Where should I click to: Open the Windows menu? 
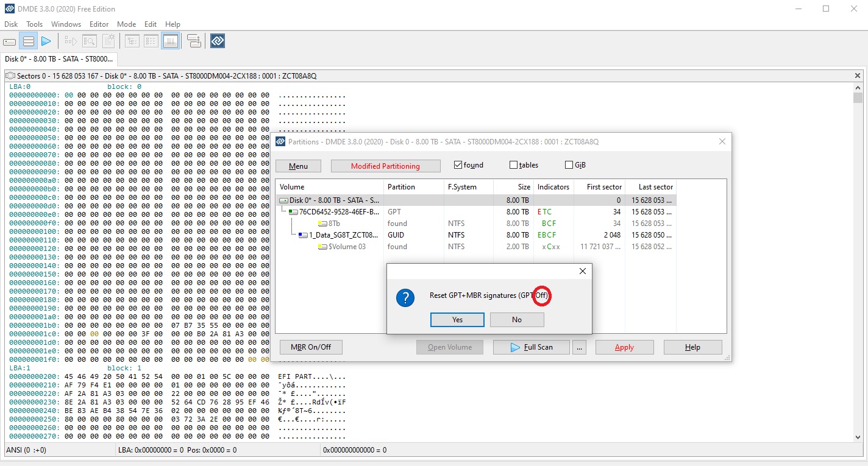(x=66, y=24)
